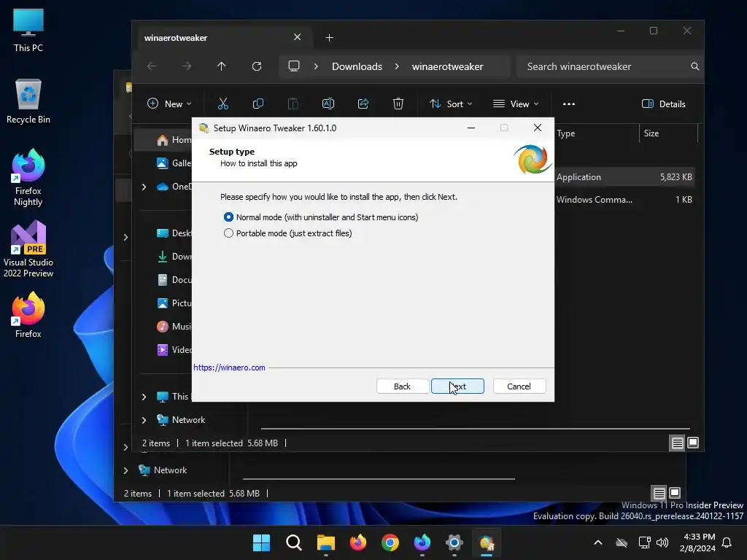Show hidden system tray icons
Viewport: 747px width, 560px height.
point(598,542)
